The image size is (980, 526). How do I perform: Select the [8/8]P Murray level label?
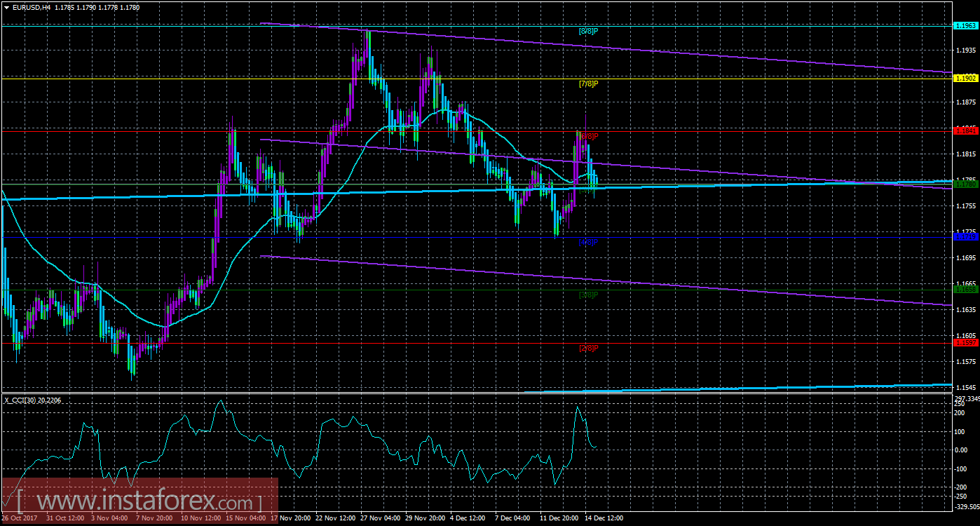point(587,31)
